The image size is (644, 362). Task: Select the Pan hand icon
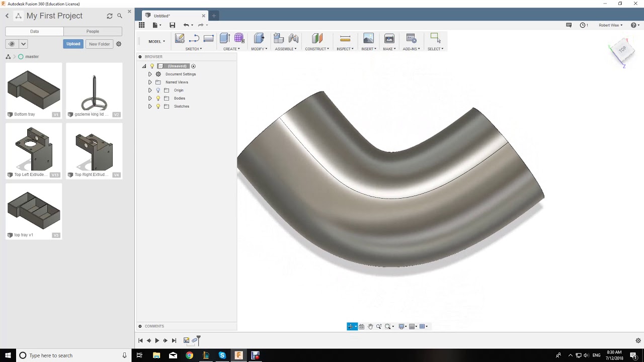click(370, 327)
